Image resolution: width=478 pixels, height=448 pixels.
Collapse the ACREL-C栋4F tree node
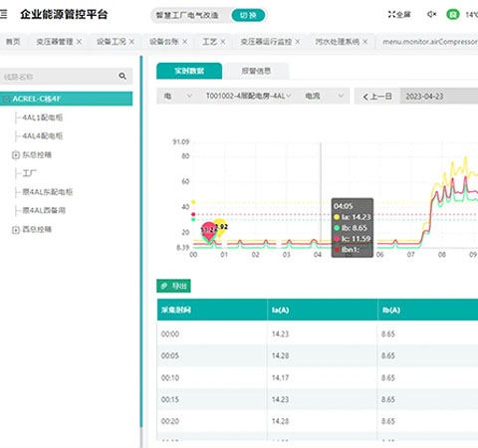click(x=6, y=99)
